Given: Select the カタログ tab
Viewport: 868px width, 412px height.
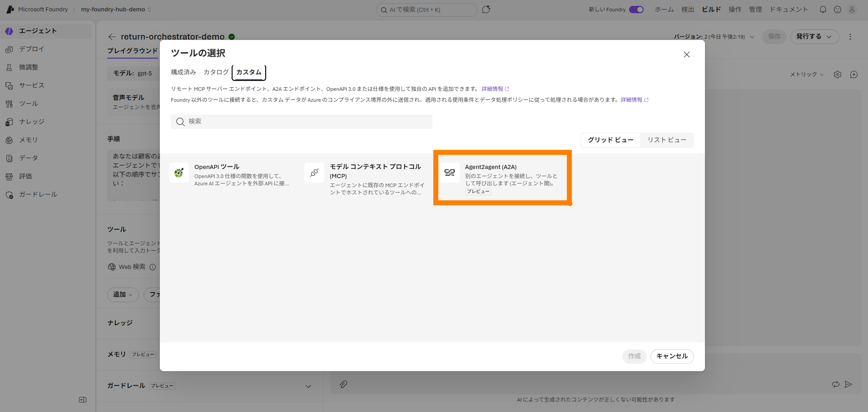Looking at the screenshot, I should tap(216, 72).
